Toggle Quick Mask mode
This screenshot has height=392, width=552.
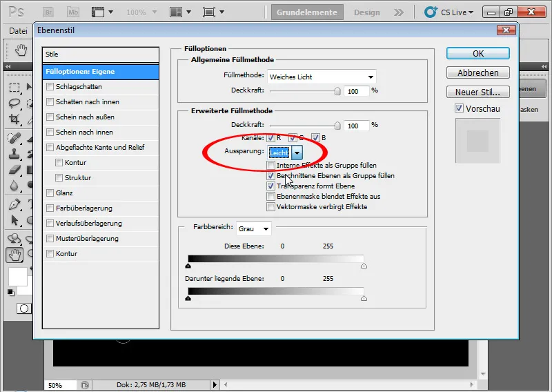(24, 308)
